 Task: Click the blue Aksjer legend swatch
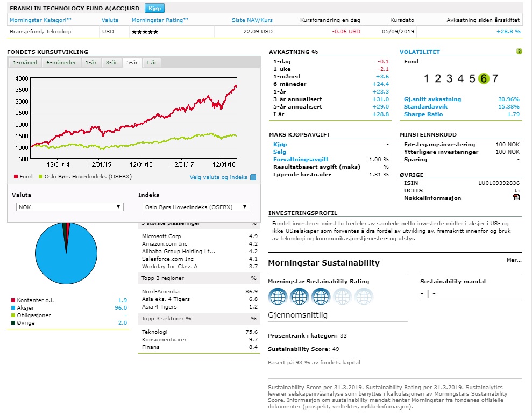coord(13,308)
